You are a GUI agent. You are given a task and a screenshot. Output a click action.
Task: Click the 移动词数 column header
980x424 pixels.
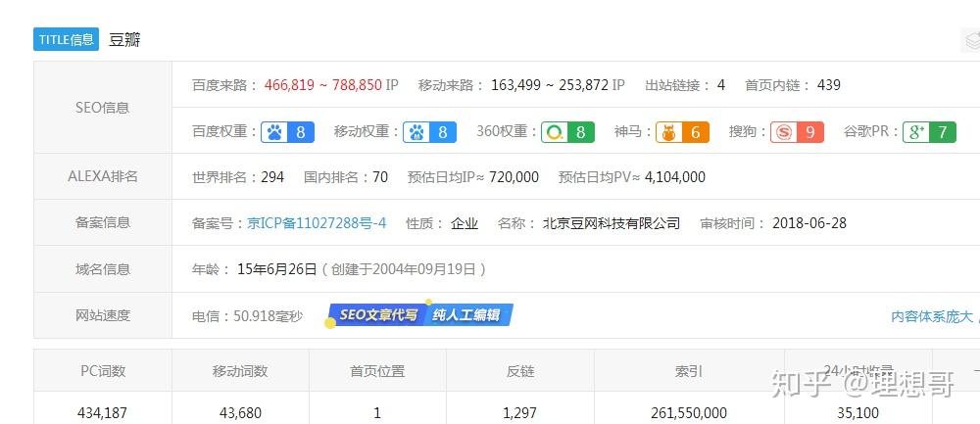[x=240, y=371]
